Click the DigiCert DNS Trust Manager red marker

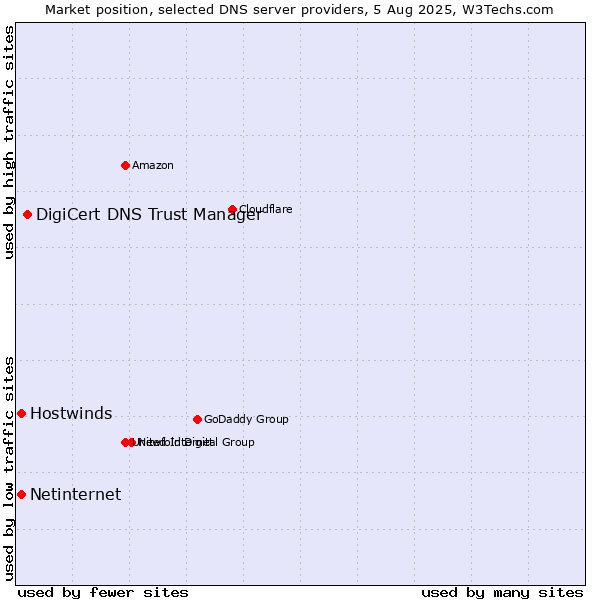(27, 214)
